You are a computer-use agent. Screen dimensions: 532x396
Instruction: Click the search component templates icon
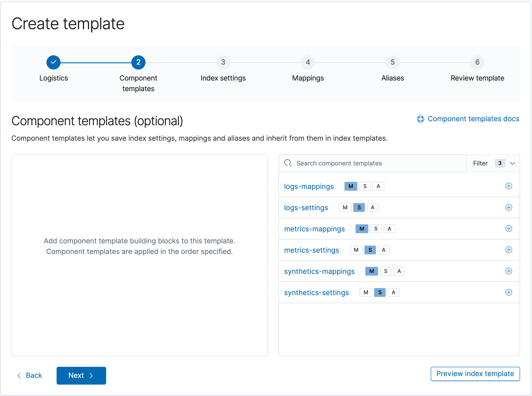pos(288,163)
